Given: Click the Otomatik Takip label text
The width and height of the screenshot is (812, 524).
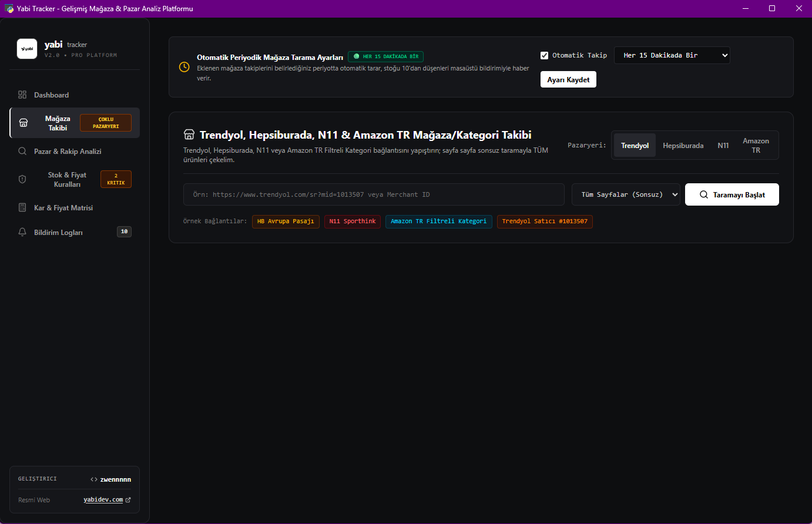Looking at the screenshot, I should (579, 55).
